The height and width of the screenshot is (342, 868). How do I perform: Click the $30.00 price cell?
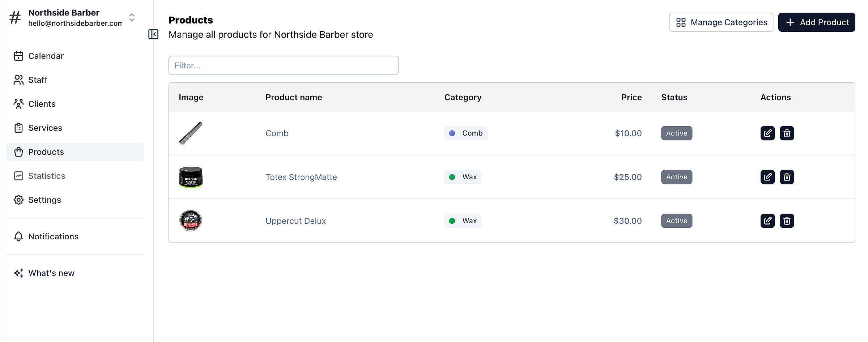(627, 221)
